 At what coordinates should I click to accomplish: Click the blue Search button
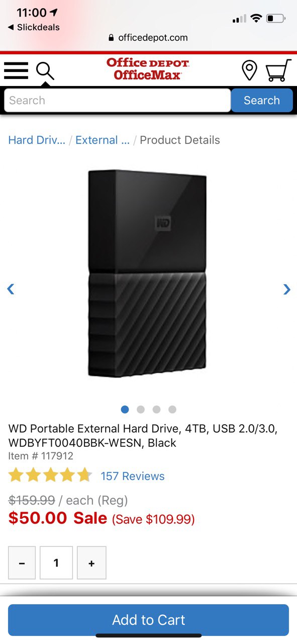pos(262,100)
